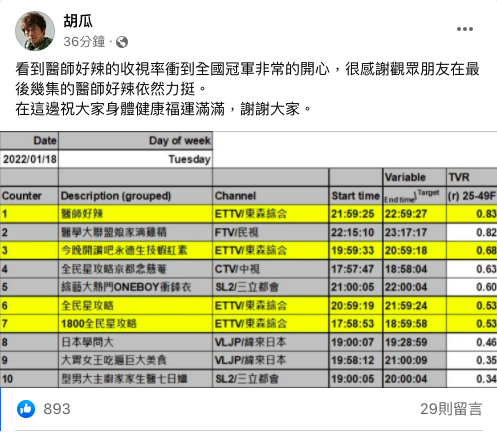Click the 醫師好辣 program cell
The width and height of the screenshot is (497, 432).
pyautogui.click(x=135, y=214)
